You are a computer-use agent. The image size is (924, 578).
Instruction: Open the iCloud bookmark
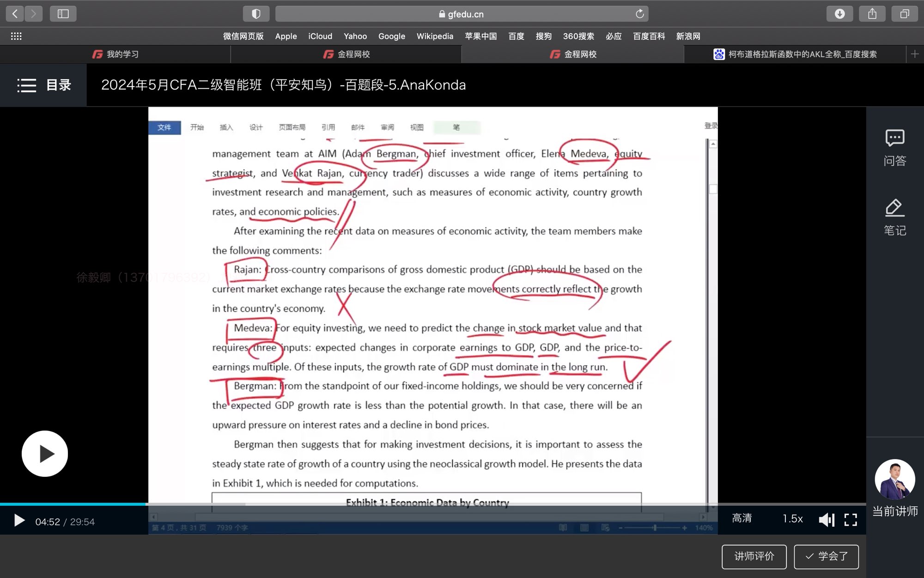320,36
